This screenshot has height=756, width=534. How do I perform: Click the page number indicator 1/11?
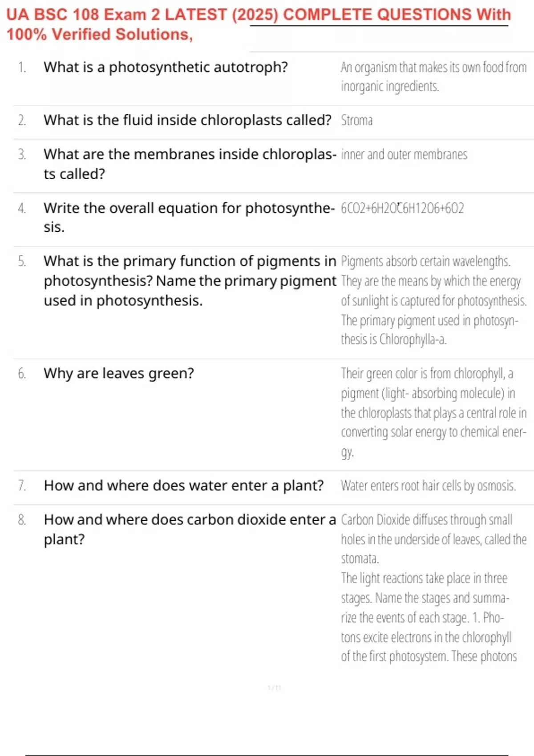(x=274, y=688)
